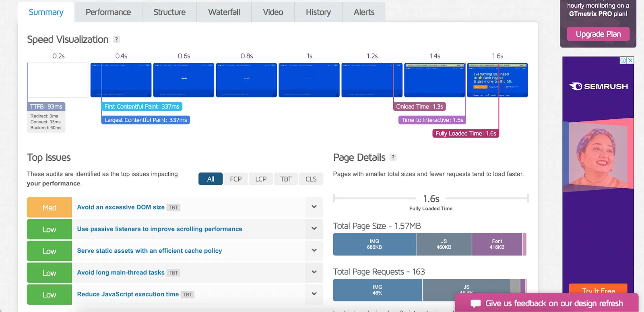
Task: Click the Semrush logo in the ad
Action: (x=598, y=86)
